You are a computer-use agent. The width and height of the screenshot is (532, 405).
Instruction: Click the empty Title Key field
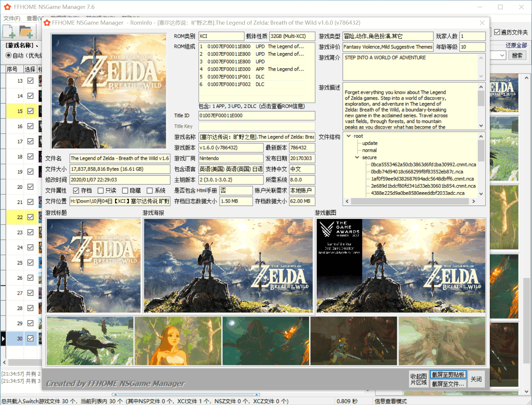pyautogui.click(x=257, y=126)
